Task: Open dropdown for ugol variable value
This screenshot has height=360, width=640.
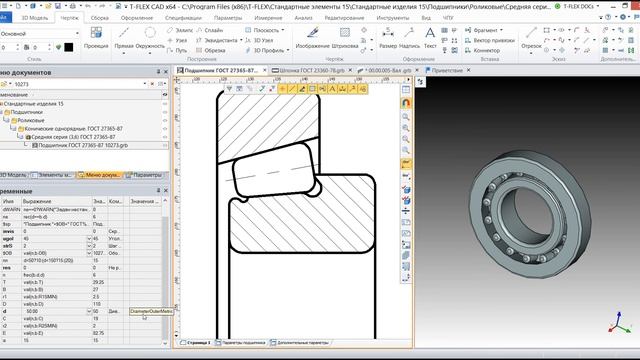Action: (89, 239)
